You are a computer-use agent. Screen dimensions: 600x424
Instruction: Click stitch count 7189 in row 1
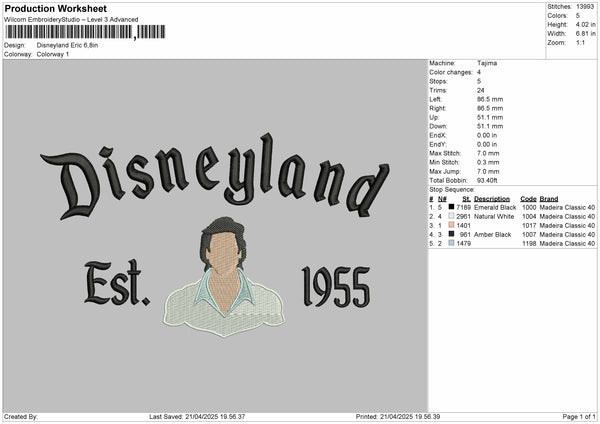tap(463, 207)
